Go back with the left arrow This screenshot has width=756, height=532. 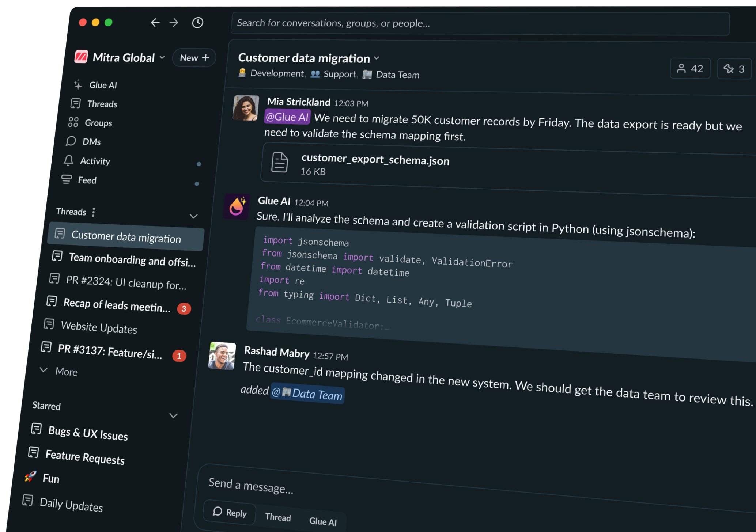[155, 23]
